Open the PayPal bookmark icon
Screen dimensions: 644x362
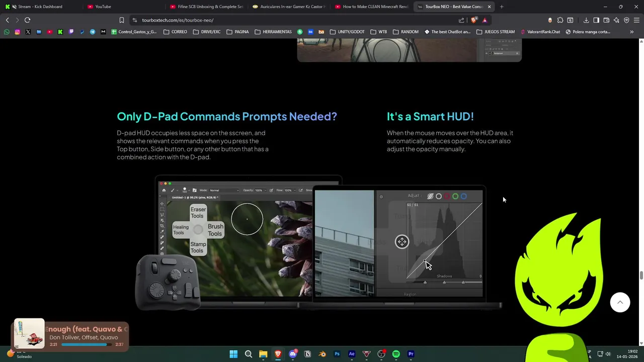(x=82, y=32)
